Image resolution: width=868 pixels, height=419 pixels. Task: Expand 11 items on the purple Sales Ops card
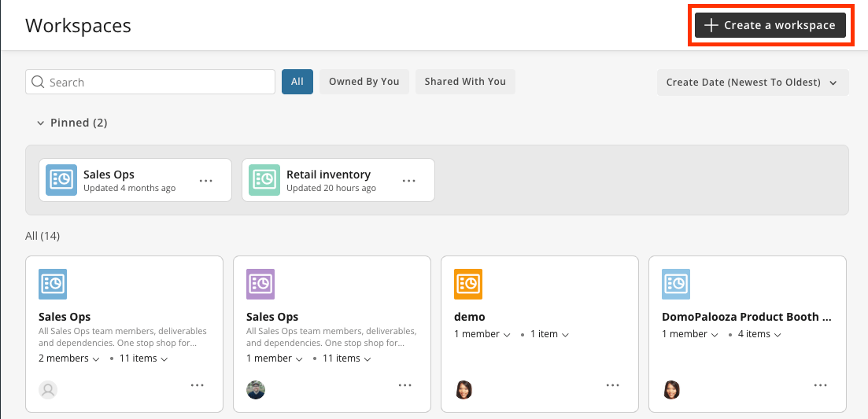346,358
